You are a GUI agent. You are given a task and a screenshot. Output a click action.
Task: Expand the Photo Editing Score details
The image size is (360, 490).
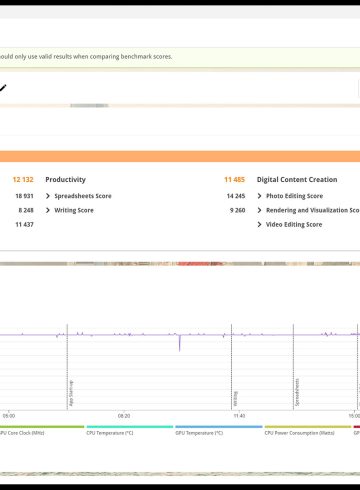290,196
